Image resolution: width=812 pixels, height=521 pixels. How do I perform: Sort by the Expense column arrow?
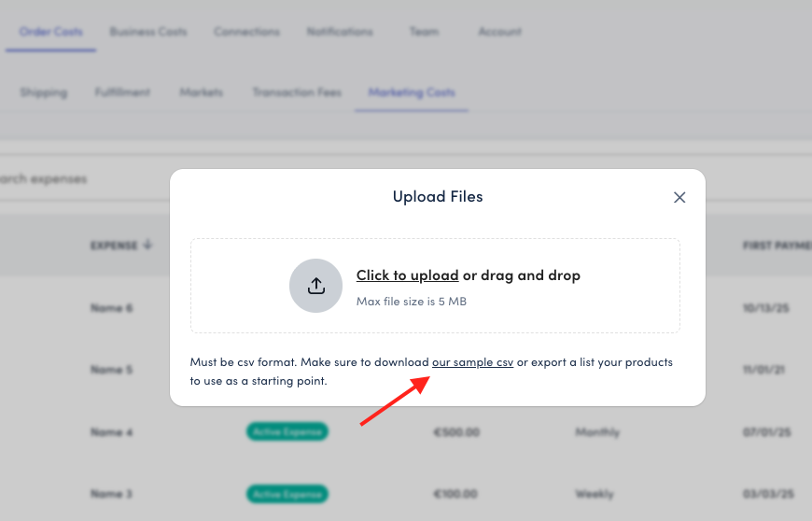[147, 246]
